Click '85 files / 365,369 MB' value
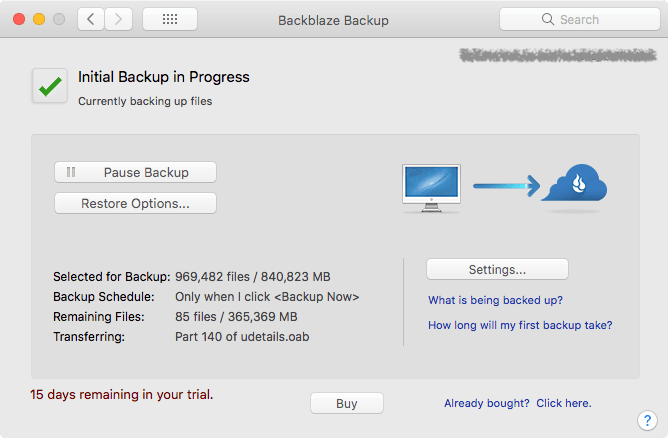The image size is (668, 438). click(x=236, y=317)
